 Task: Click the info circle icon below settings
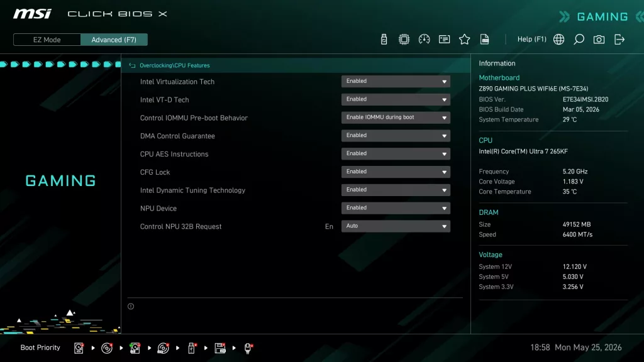pyautogui.click(x=131, y=306)
